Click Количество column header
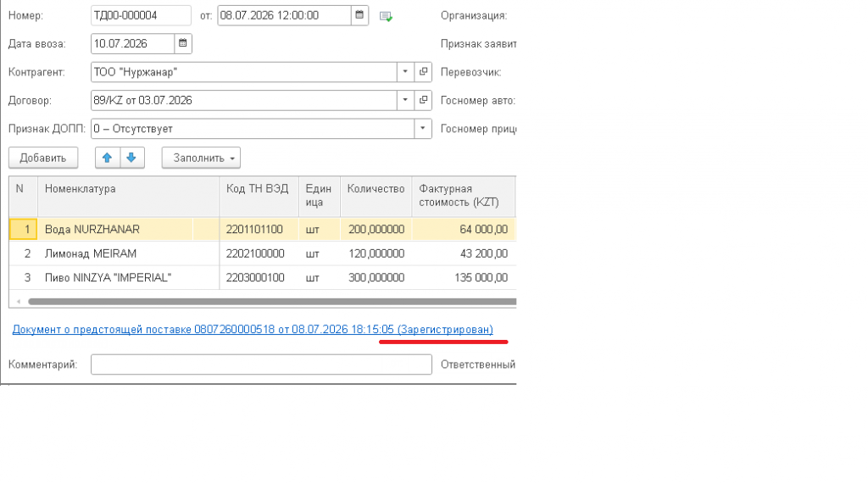The image size is (868, 484). tap(376, 197)
